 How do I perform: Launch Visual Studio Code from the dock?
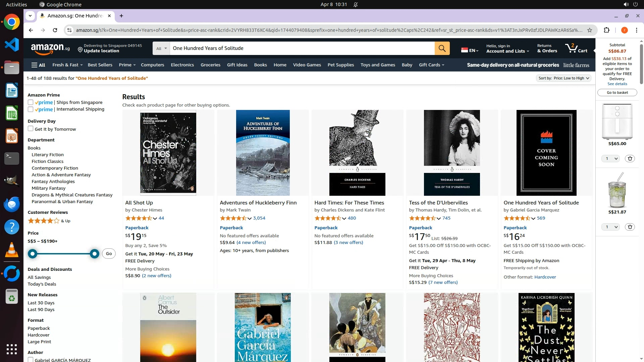pyautogui.click(x=12, y=45)
